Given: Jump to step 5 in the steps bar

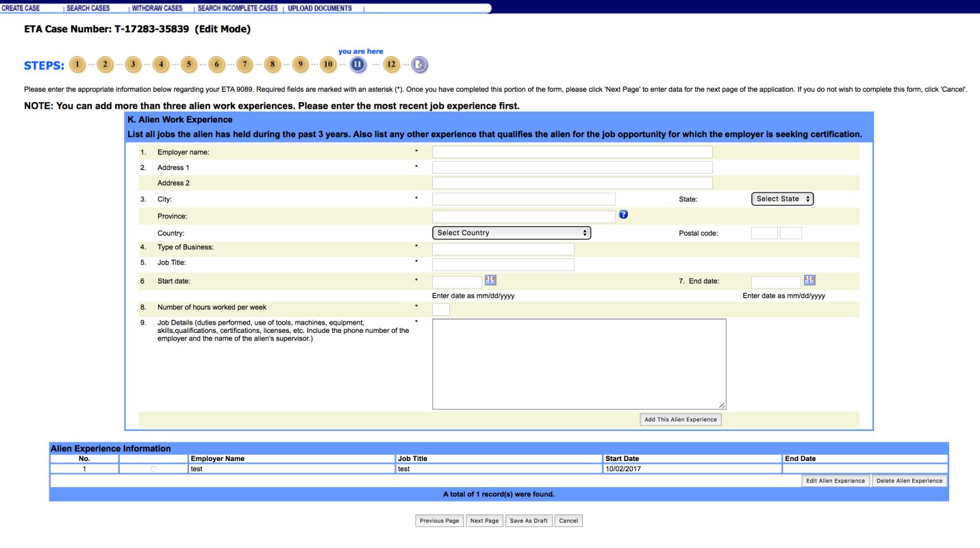Looking at the screenshot, I should [188, 65].
